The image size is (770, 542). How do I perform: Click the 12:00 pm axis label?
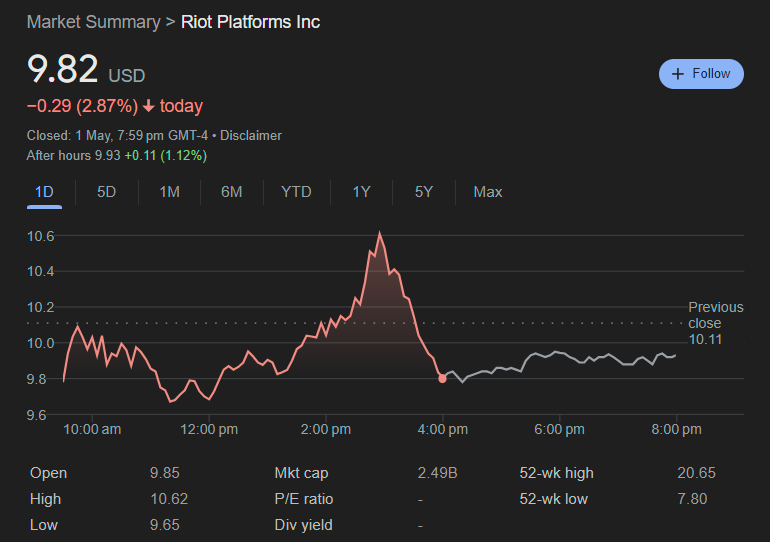209,430
